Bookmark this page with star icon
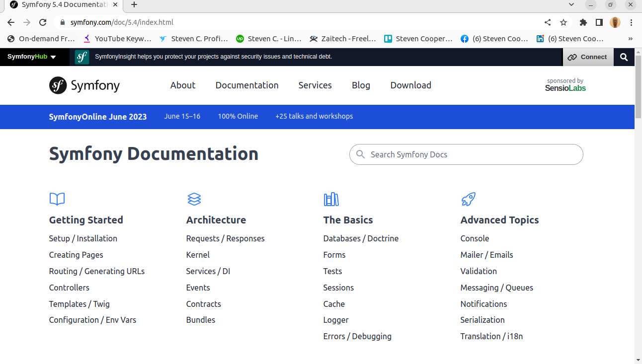The image size is (642, 364). pyautogui.click(x=563, y=22)
